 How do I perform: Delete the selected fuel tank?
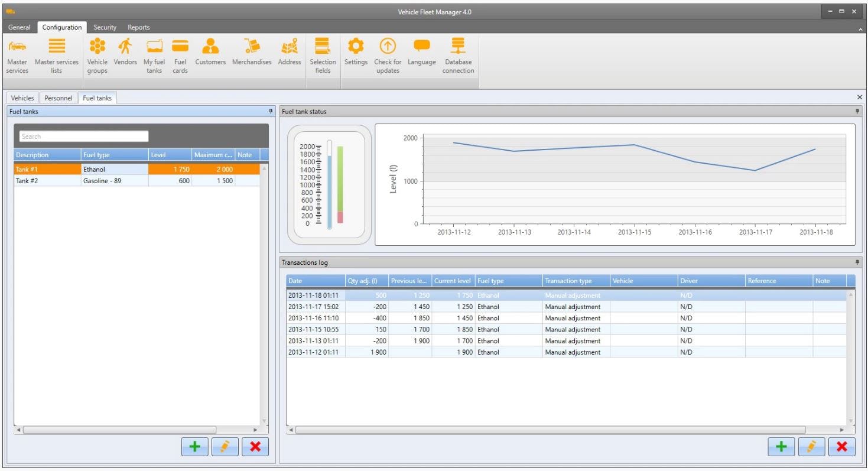pos(255,447)
